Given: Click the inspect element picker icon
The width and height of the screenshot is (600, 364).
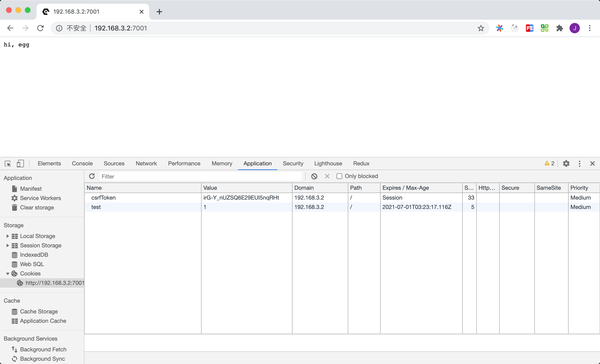Looking at the screenshot, I should pos(8,163).
